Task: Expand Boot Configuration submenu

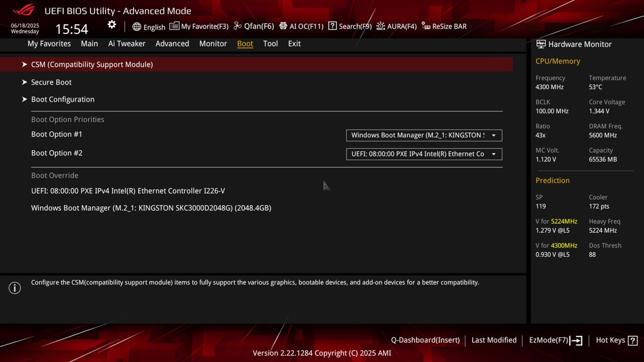Action: (62, 99)
